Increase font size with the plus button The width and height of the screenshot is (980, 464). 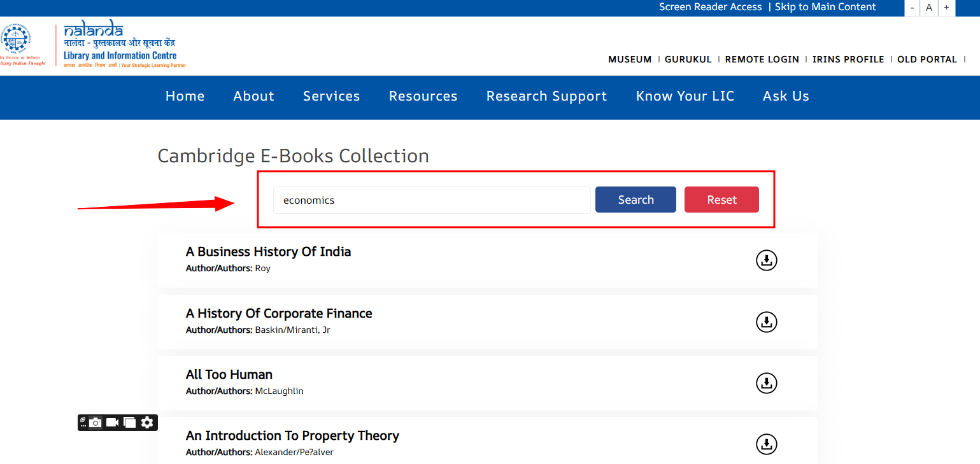(x=946, y=8)
